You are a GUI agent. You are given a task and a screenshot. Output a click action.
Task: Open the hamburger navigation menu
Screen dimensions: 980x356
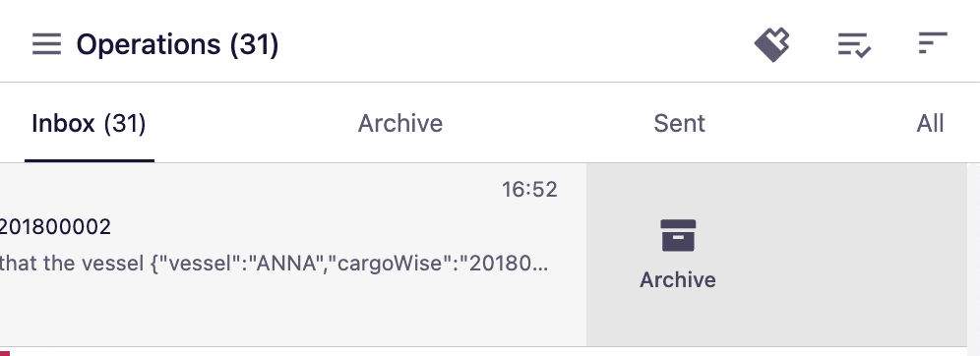pos(47,44)
